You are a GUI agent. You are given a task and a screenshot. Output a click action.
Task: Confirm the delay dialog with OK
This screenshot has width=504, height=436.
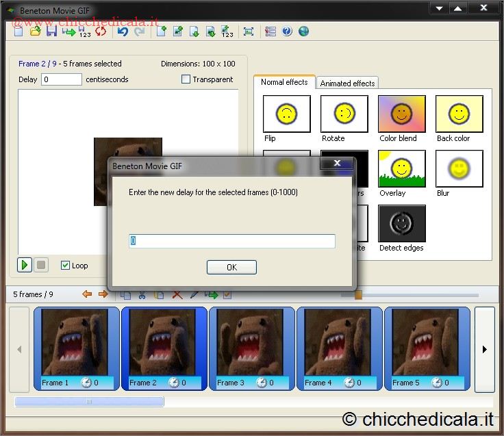click(231, 267)
